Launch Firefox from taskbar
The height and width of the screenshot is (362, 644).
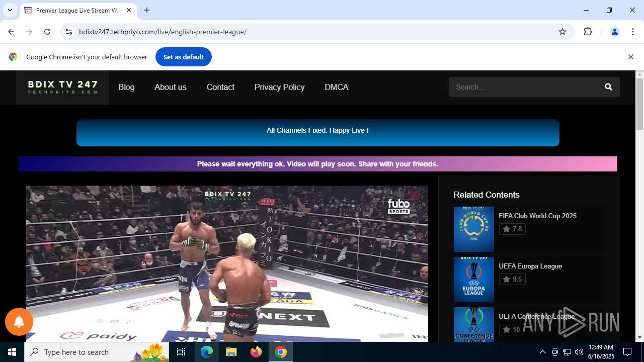pyautogui.click(x=256, y=352)
